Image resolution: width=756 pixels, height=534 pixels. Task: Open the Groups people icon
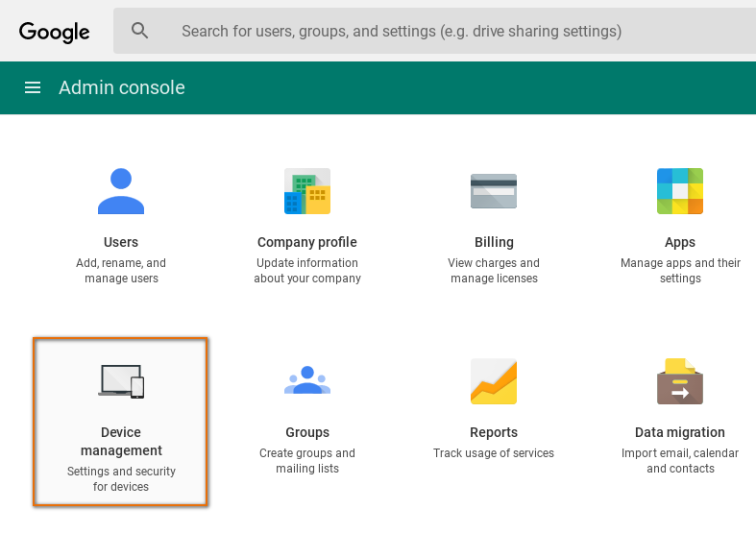(307, 380)
